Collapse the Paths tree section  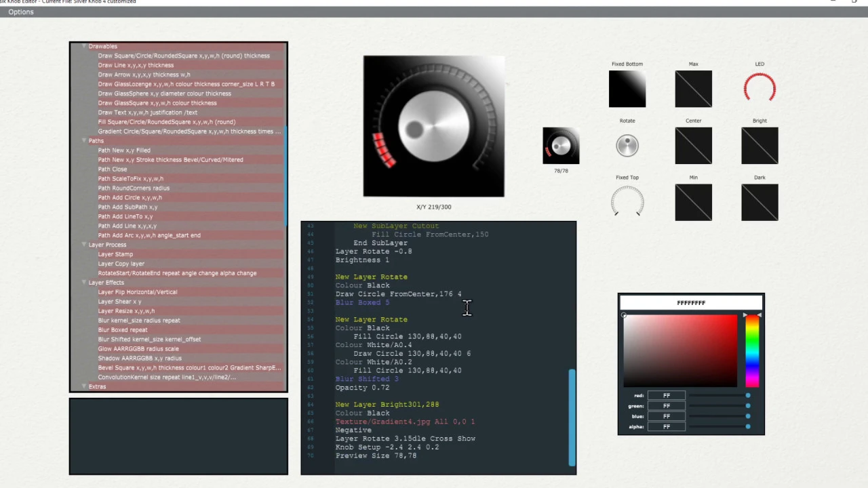coord(84,140)
